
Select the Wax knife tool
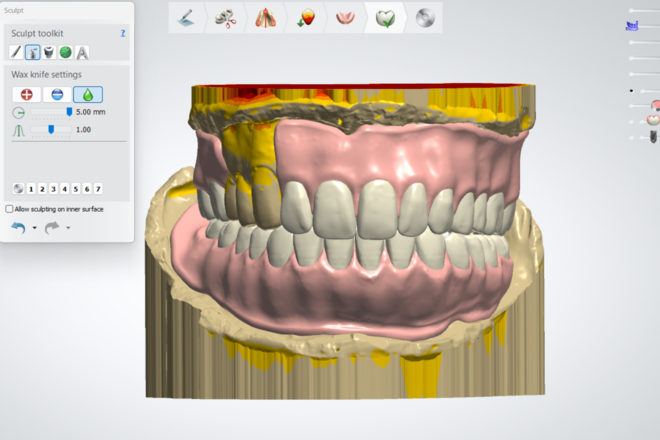click(x=32, y=52)
